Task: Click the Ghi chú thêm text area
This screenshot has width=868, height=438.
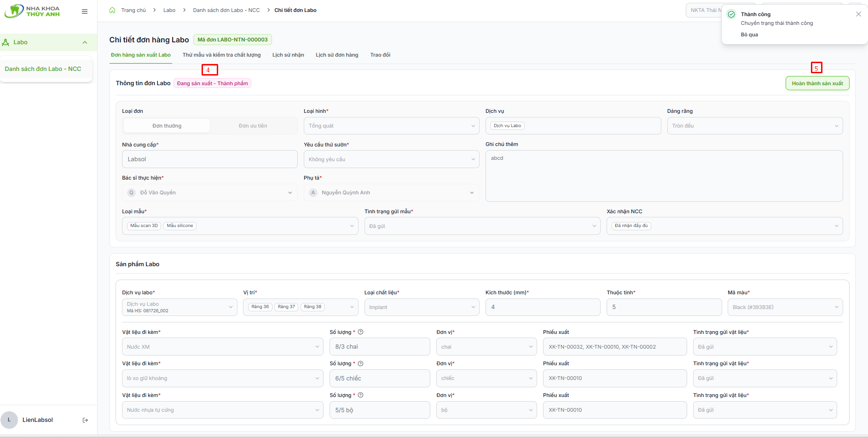Action: [664, 176]
